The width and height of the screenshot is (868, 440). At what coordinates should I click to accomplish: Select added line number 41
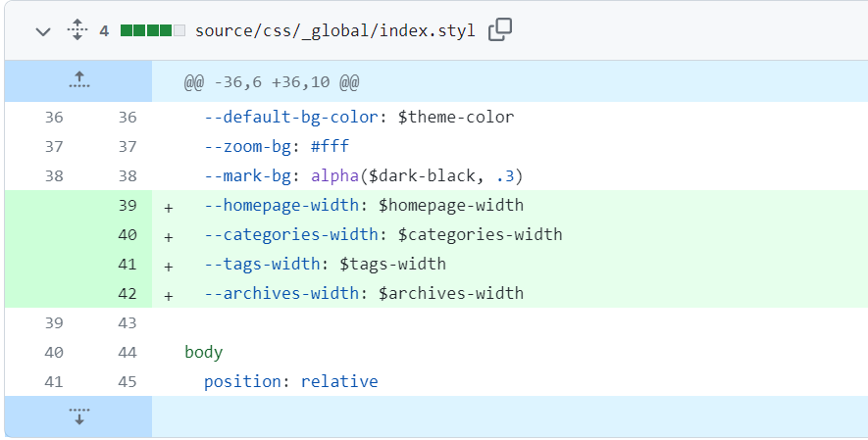(x=127, y=265)
